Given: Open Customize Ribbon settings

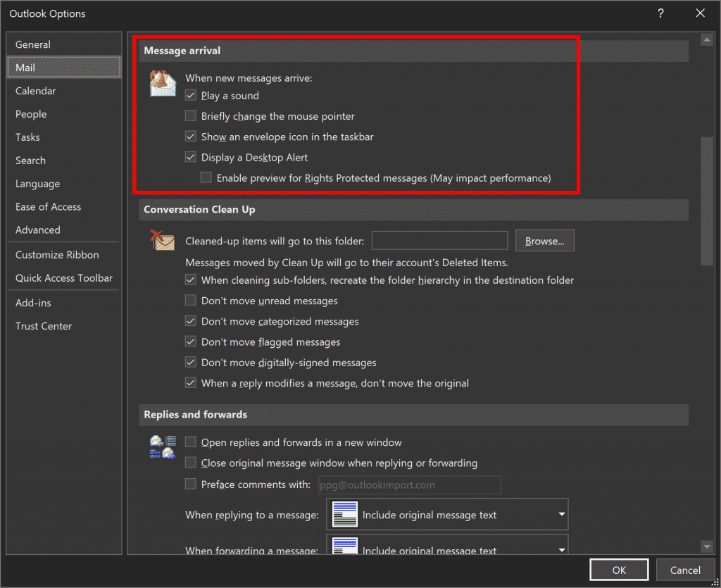Looking at the screenshot, I should [64, 255].
